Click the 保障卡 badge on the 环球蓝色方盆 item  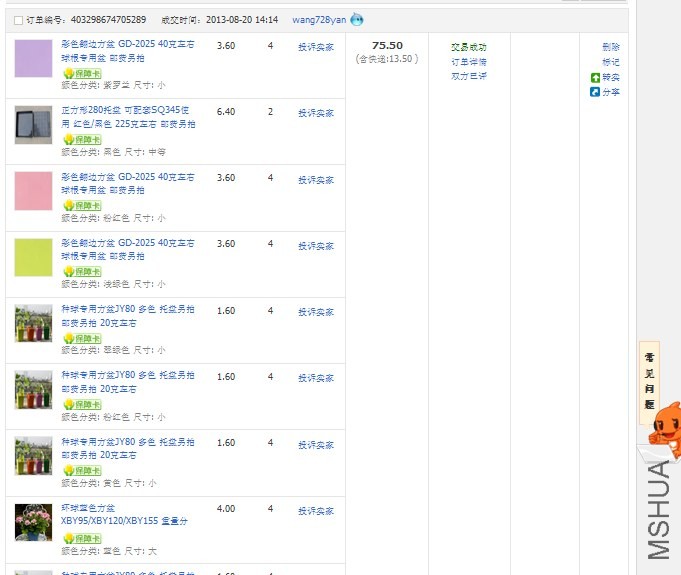82,538
